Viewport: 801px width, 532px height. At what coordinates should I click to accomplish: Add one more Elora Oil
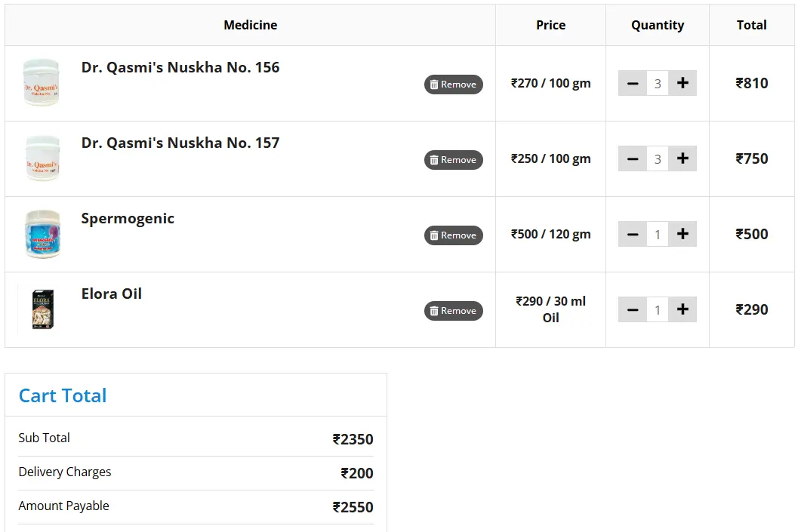(682, 309)
